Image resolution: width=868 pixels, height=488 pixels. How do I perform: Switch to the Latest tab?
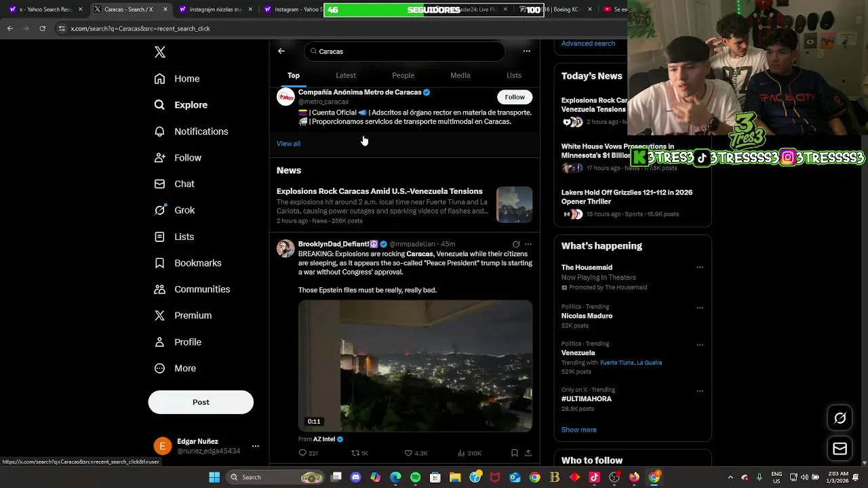click(346, 75)
